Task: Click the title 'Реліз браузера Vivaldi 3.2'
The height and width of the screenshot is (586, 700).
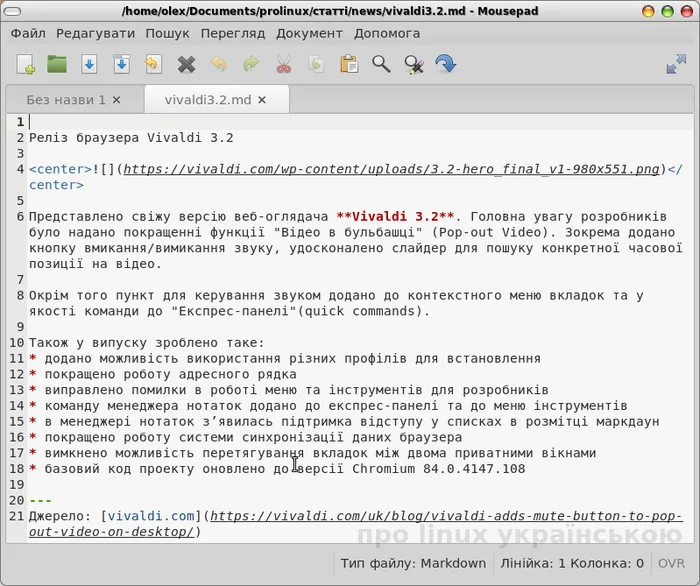Action: (131, 137)
